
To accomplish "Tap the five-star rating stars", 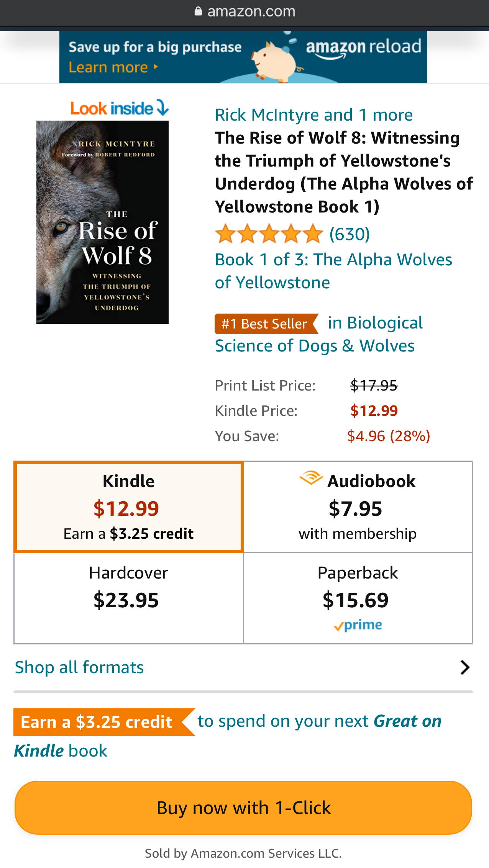I will click(x=268, y=233).
